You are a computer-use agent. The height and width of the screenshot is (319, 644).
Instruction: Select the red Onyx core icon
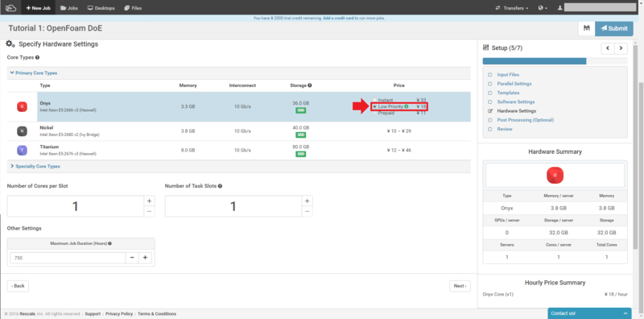pos(23,107)
